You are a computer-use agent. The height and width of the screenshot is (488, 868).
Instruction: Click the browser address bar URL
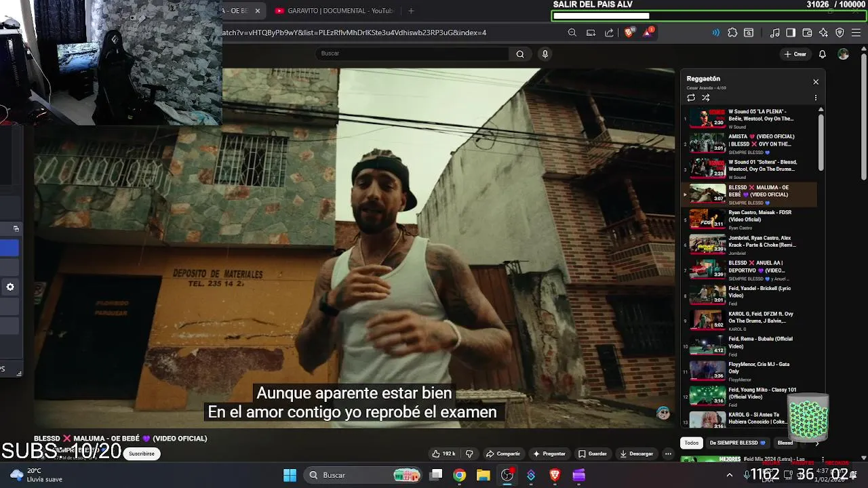355,33
